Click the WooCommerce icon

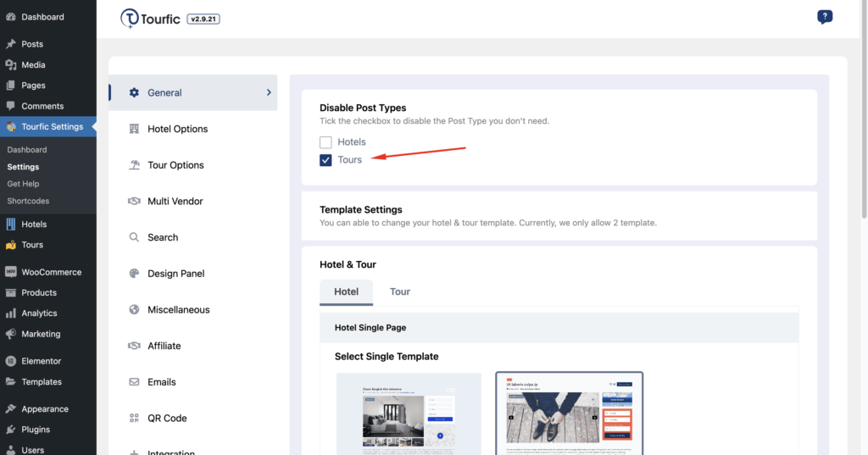11,272
